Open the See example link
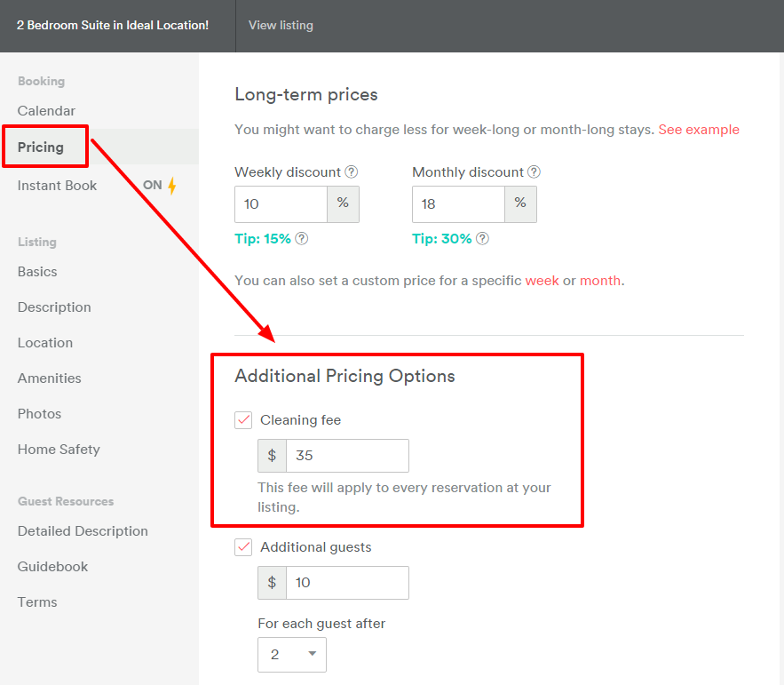784x685 pixels. (x=699, y=130)
